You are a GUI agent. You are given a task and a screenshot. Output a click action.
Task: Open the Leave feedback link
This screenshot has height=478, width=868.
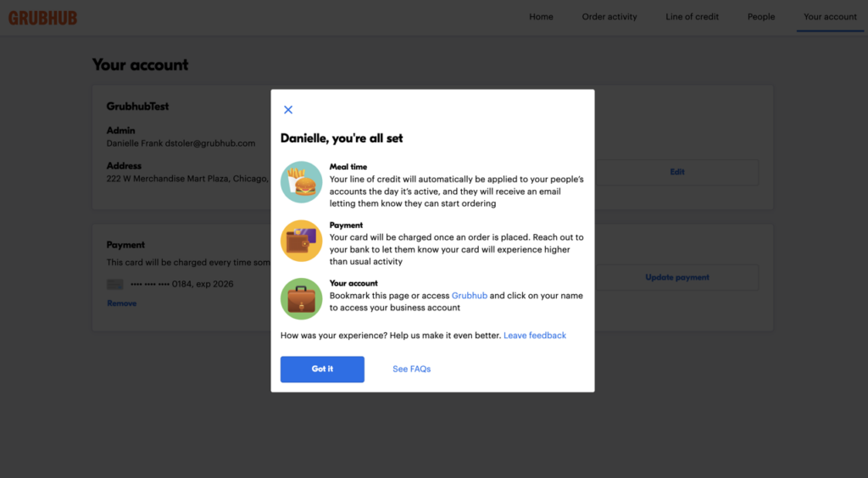tap(534, 336)
